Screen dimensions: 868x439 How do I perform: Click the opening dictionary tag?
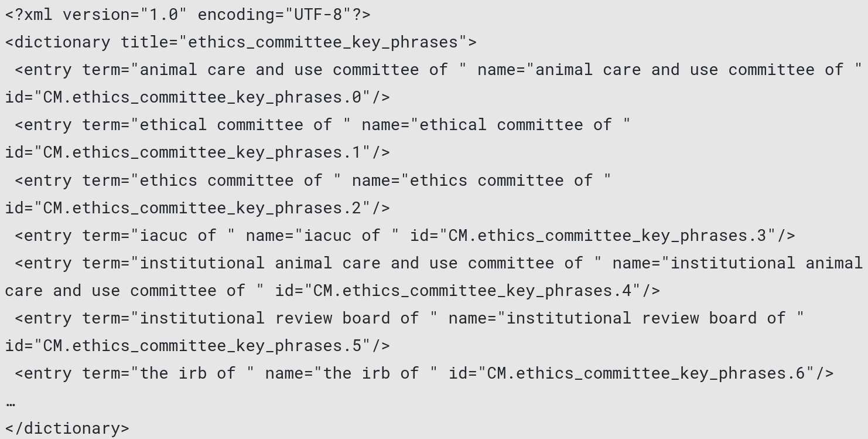point(241,42)
